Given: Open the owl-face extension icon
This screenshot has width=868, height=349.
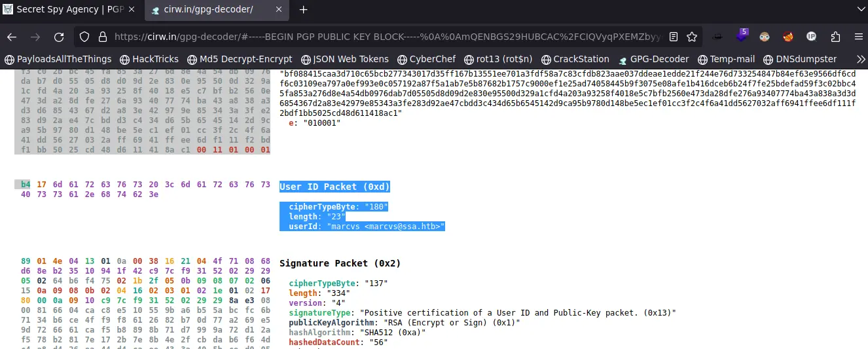Looking at the screenshot, I should pyautogui.click(x=765, y=37).
